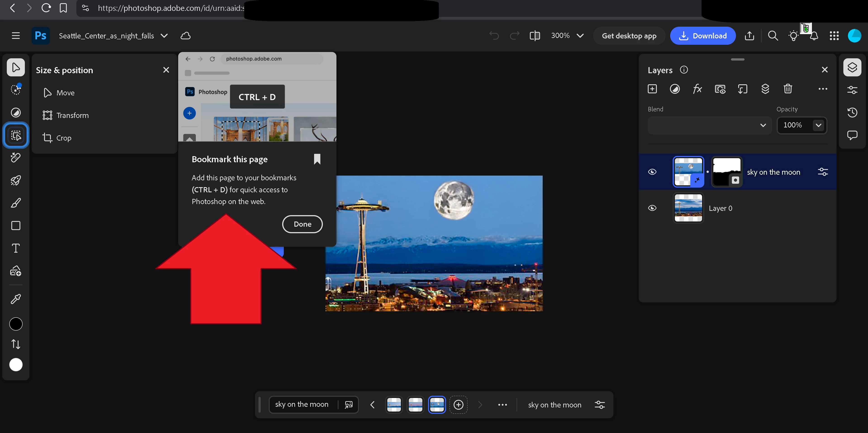Expand the Seattle_Center_as_night_falls file name menu
Viewport: 868px width, 433px height.
tap(164, 36)
